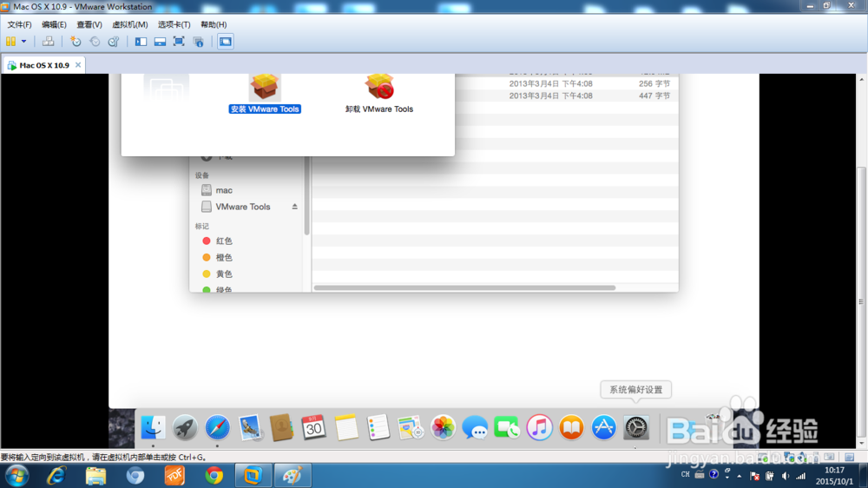Open Contacts book in dock
This screenshot has height=488, width=868.
pos(281,427)
